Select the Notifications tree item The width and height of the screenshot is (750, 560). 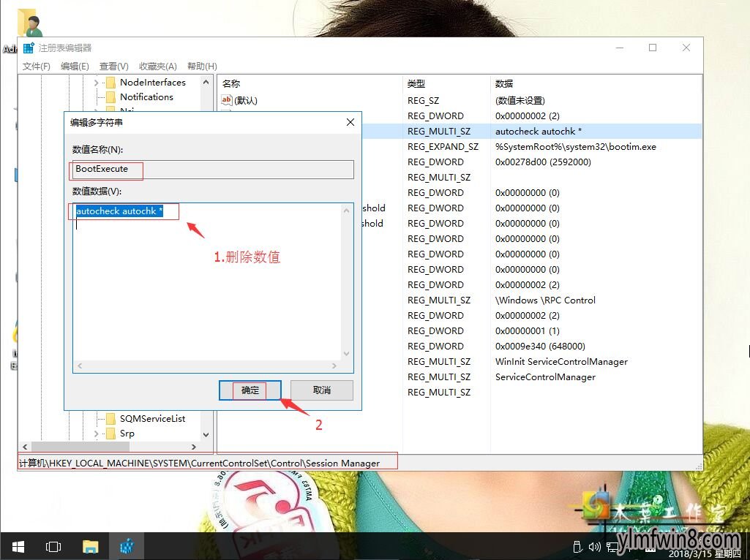146,97
